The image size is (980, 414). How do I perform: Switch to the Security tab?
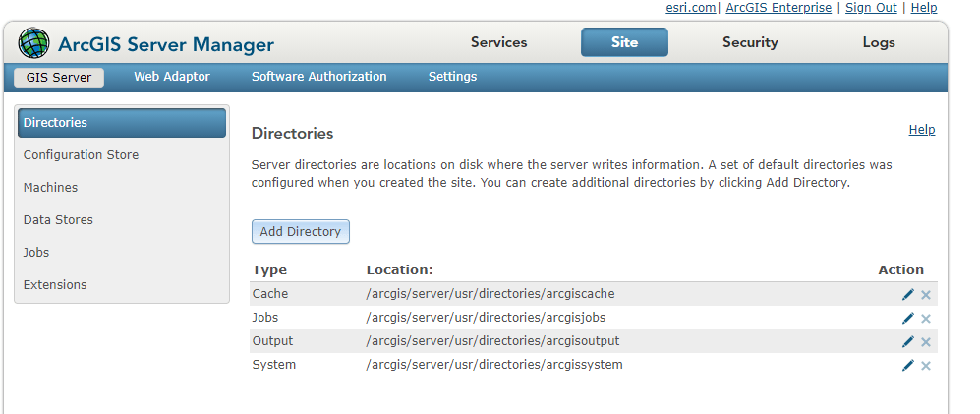750,42
